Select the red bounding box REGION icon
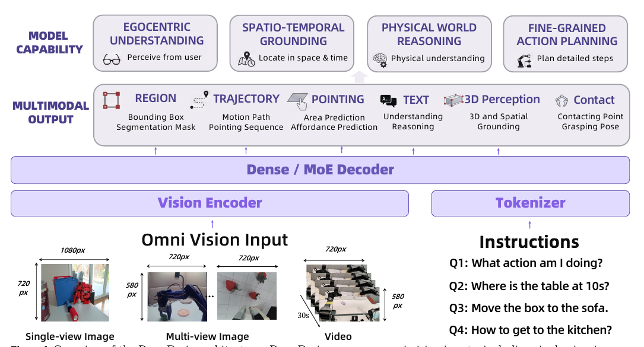The image size is (644, 347). pos(112,100)
